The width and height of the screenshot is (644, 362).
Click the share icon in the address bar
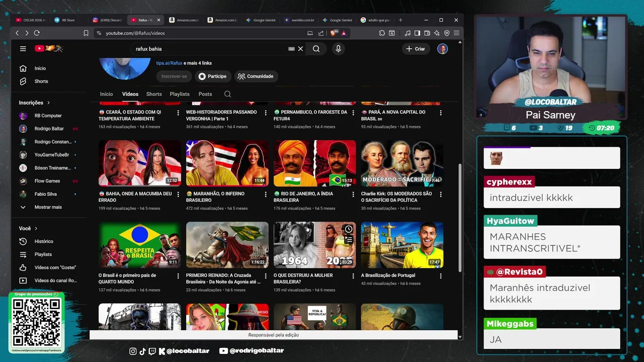tap(321, 33)
